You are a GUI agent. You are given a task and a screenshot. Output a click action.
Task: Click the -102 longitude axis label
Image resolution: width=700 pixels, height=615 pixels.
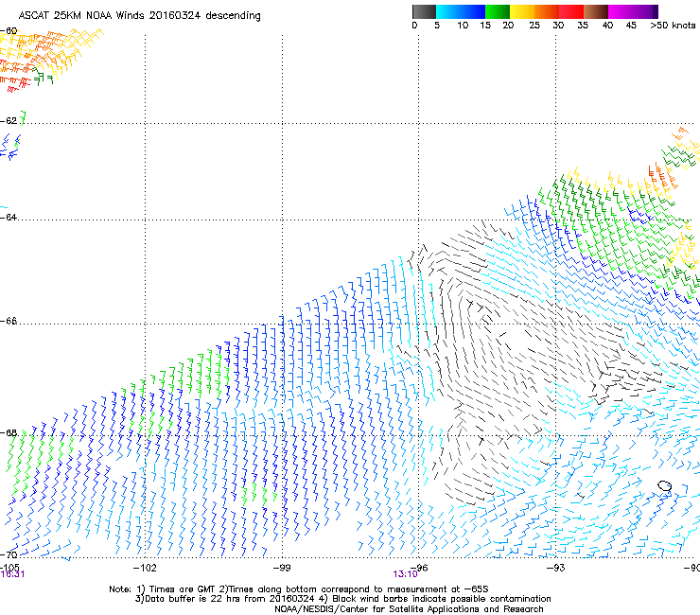coord(145,568)
